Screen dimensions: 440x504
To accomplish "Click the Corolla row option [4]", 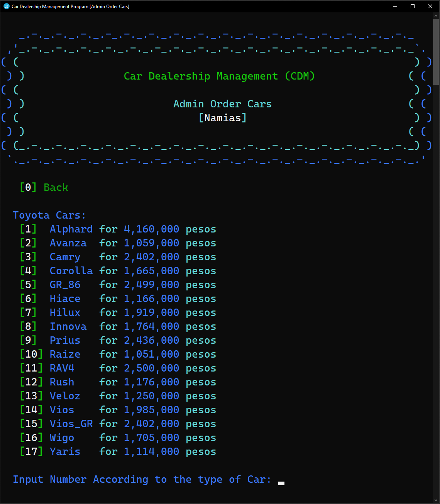I will [x=118, y=271].
